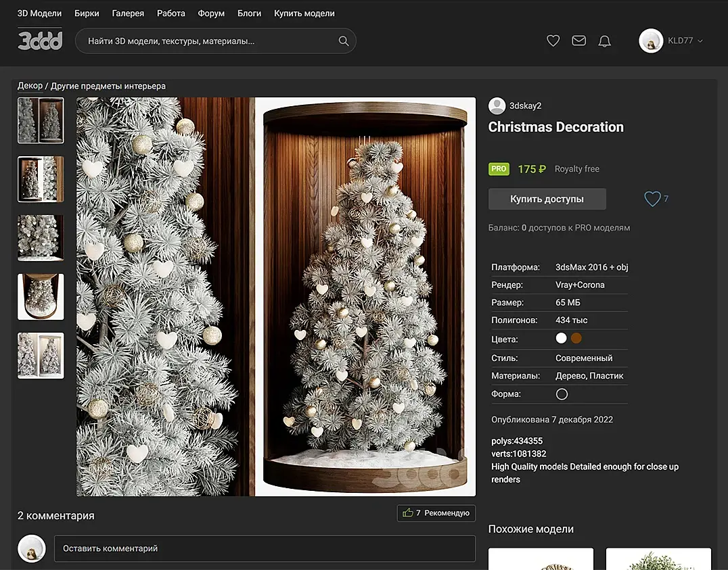
Task: Follow the Другие предметы интерьера breadcrumb link
Action: [108, 86]
